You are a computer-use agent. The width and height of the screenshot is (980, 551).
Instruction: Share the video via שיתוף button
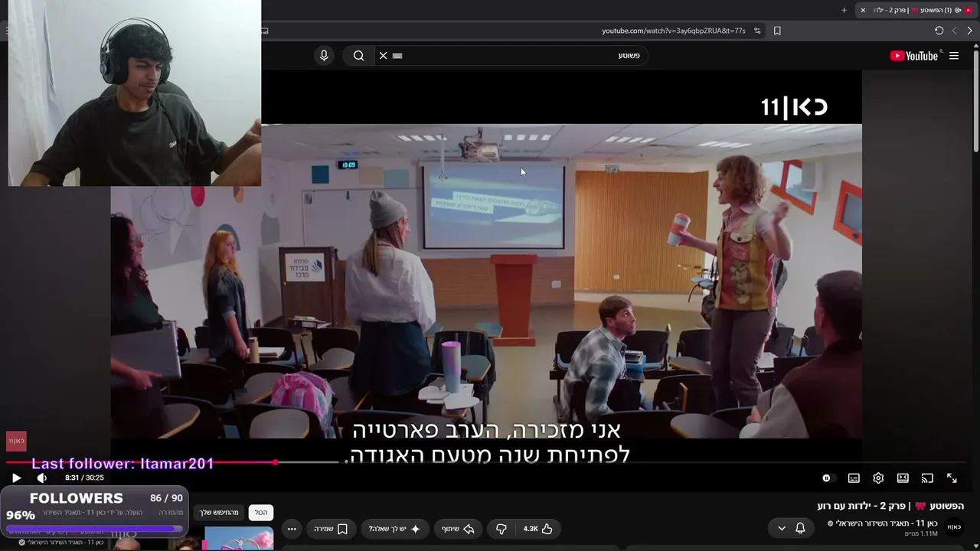(x=458, y=529)
